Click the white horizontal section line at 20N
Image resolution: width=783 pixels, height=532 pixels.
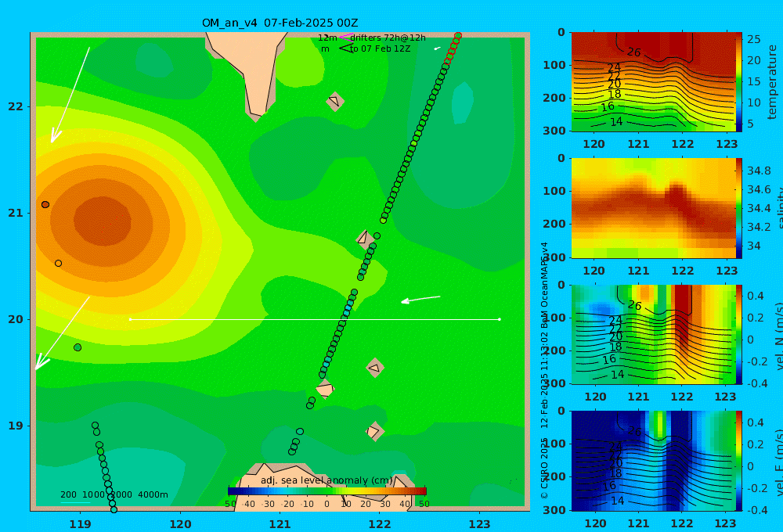pos(315,319)
